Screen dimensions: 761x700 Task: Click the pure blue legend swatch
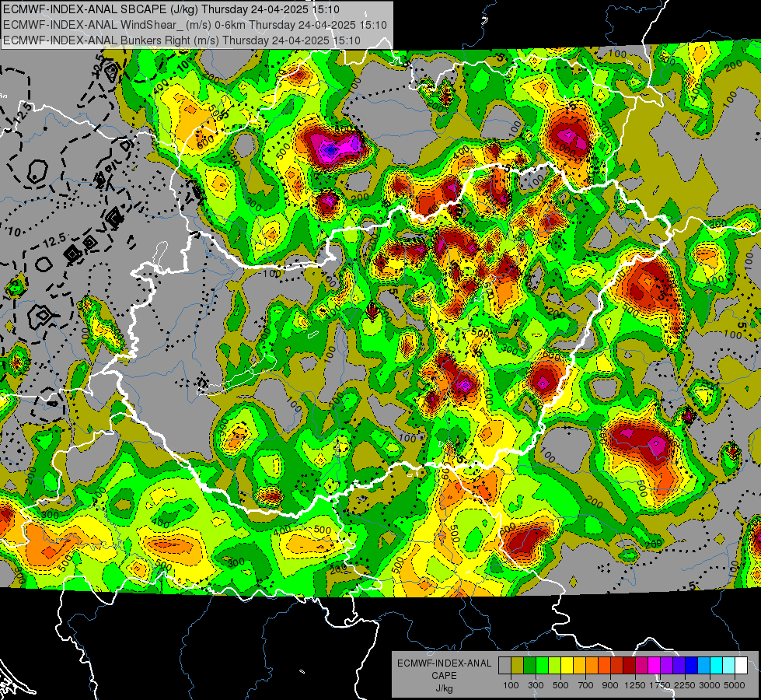coord(691,666)
